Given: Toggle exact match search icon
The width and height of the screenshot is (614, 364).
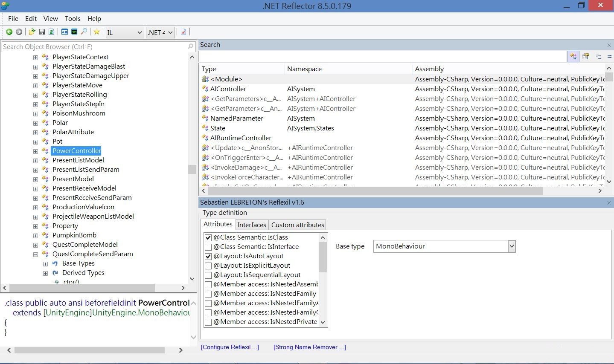Looking at the screenshot, I should click(x=599, y=56).
